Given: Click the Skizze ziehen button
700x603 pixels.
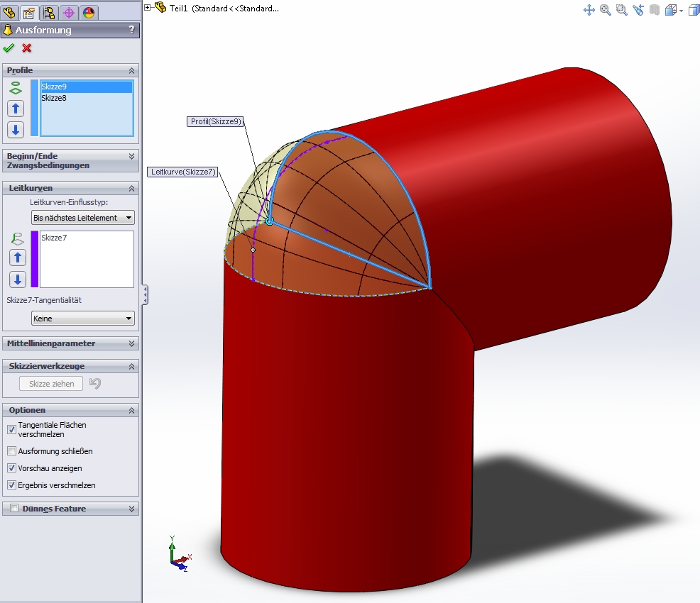Looking at the screenshot, I should click(x=51, y=384).
